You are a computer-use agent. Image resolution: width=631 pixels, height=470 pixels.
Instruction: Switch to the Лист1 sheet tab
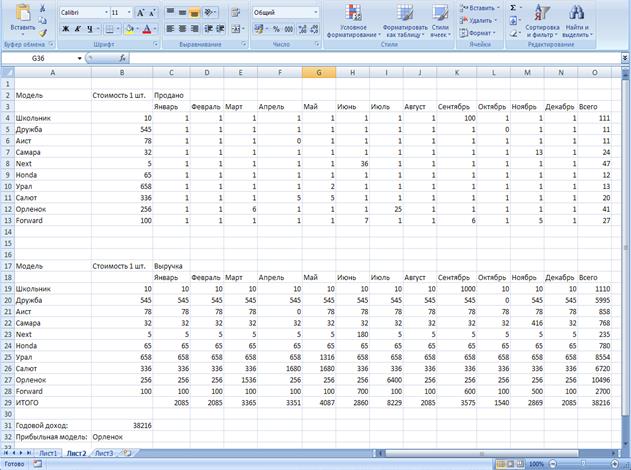coord(46,453)
